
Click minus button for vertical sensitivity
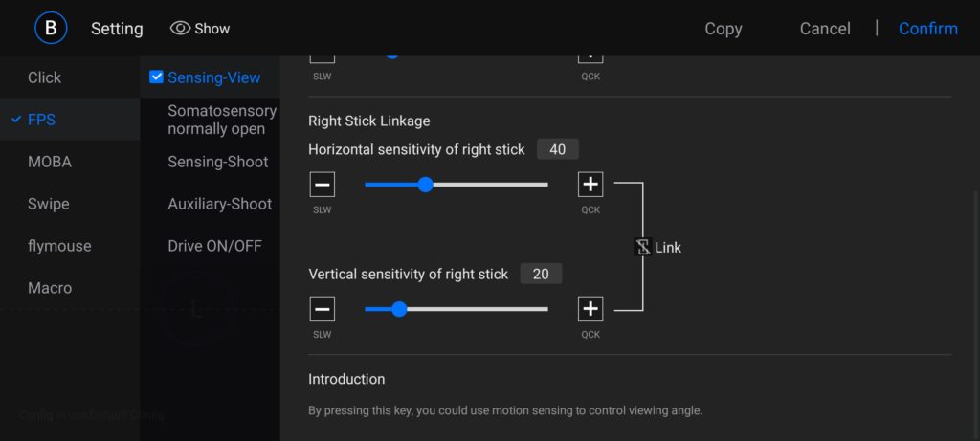(323, 309)
